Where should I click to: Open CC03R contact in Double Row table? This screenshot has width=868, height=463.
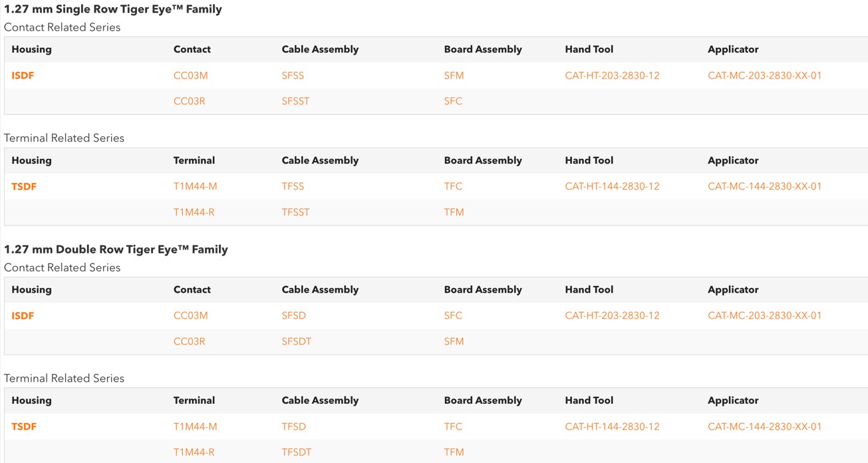coord(190,341)
